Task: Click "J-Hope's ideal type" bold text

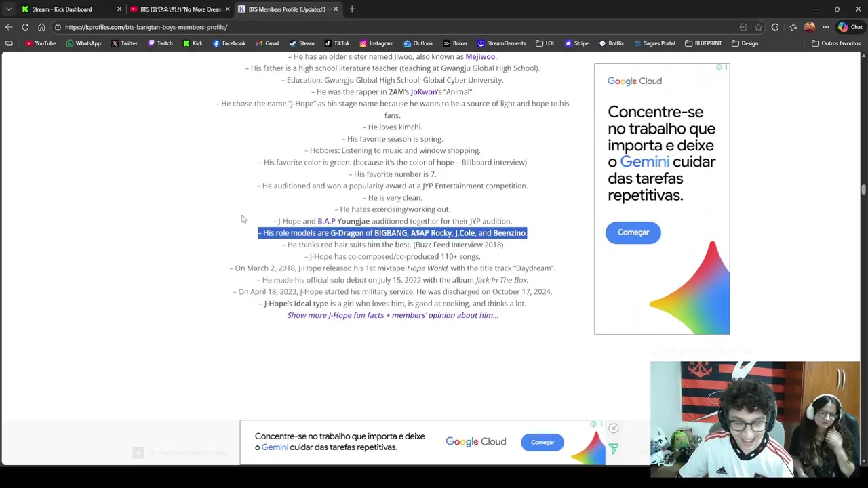Action: (296, 304)
